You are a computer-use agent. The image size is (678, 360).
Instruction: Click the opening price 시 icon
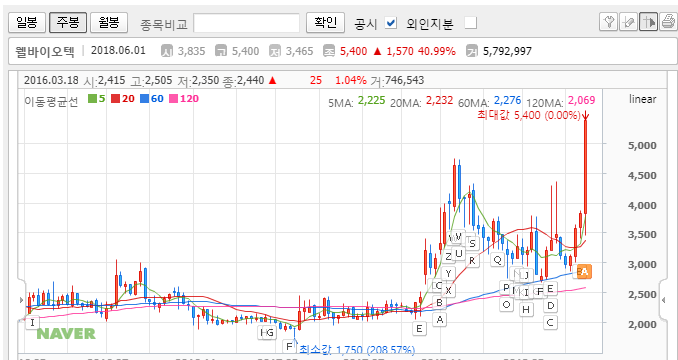point(167,51)
